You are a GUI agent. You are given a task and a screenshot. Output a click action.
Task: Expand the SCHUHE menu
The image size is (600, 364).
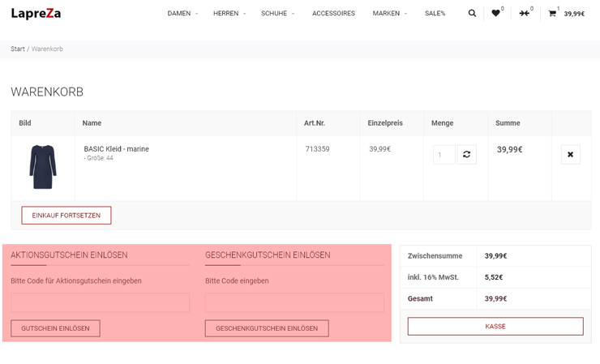point(277,14)
